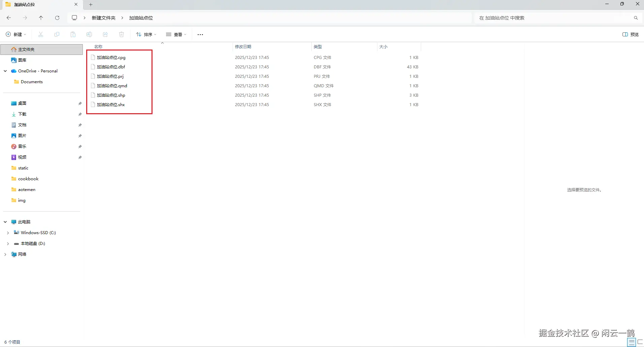This screenshot has height=347, width=644.
Task: Select the file 加油站点位.shp
Action: (x=111, y=95)
